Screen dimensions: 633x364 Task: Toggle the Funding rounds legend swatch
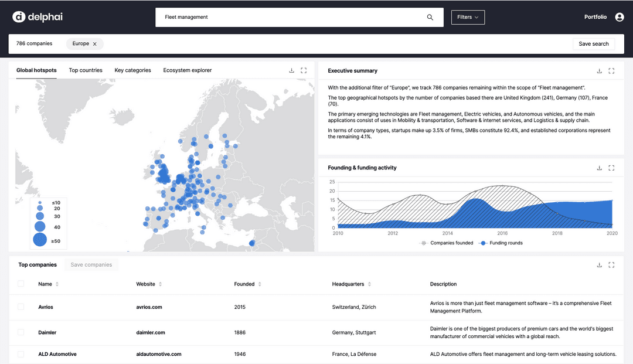click(484, 243)
